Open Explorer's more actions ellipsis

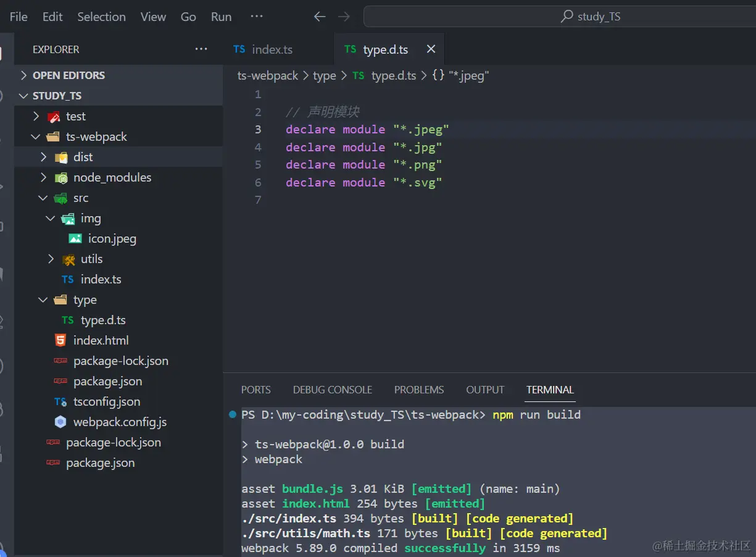coord(201,49)
